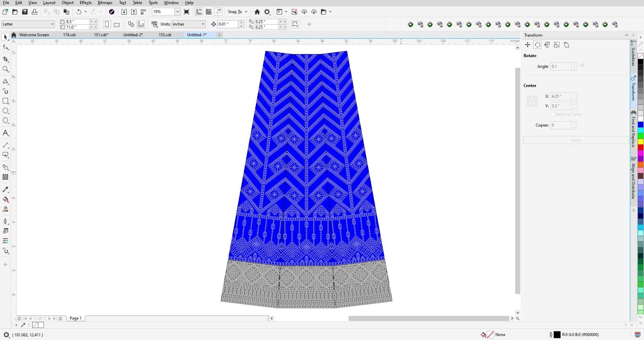Image resolution: width=644 pixels, height=340 pixels.
Task: Click the Copies input field
Action: (561, 125)
